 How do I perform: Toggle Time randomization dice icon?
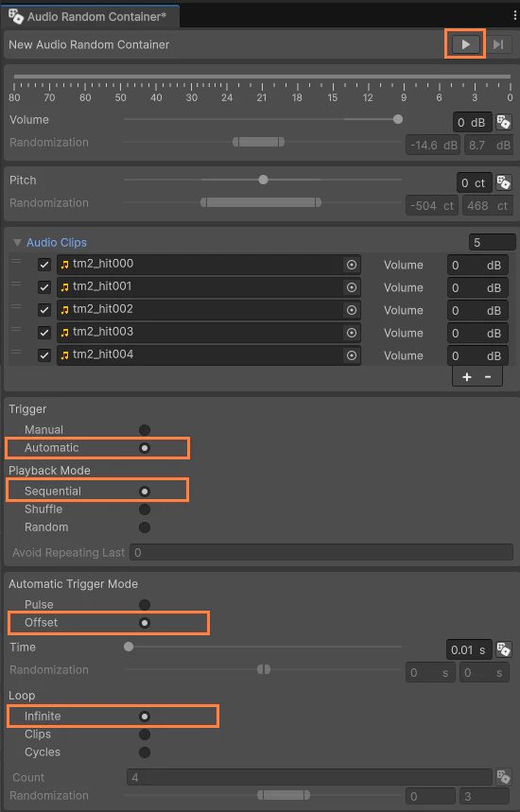pos(503,649)
